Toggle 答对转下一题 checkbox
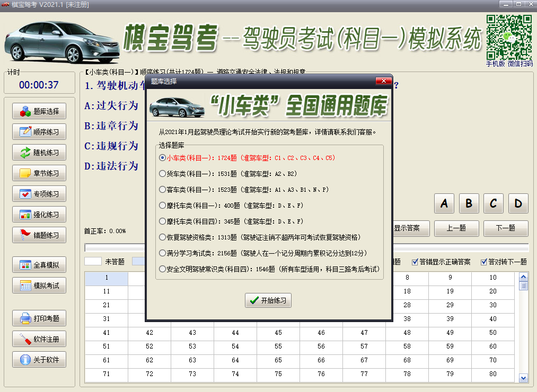 [484, 262]
